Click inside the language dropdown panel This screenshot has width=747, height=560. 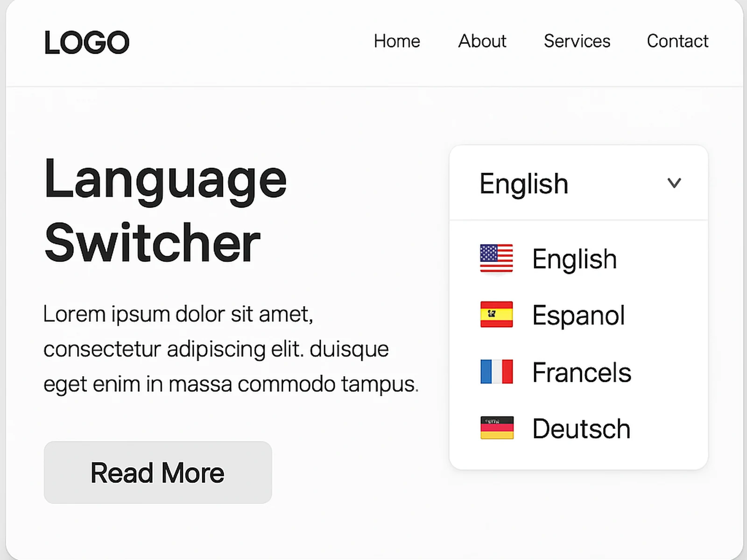tap(579, 341)
